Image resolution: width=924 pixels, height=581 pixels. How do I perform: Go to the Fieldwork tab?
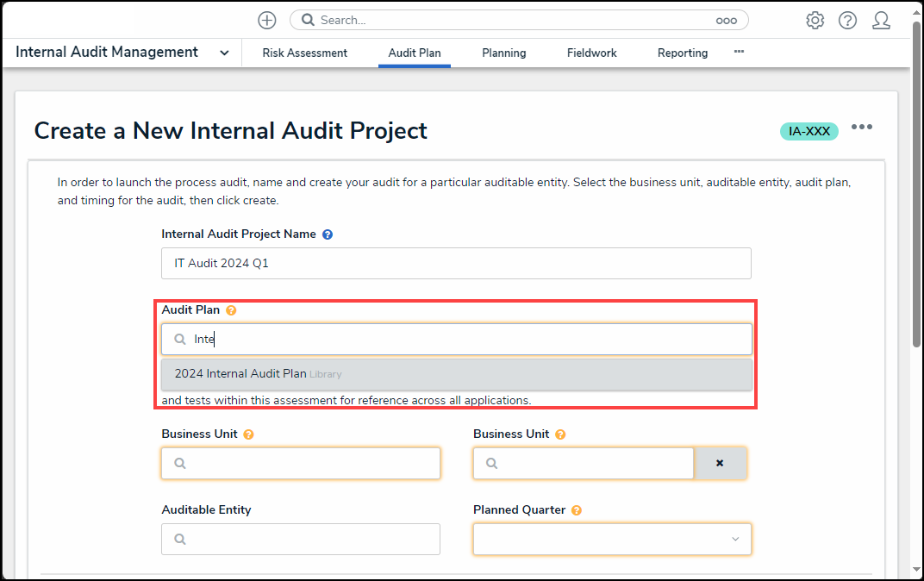click(591, 53)
